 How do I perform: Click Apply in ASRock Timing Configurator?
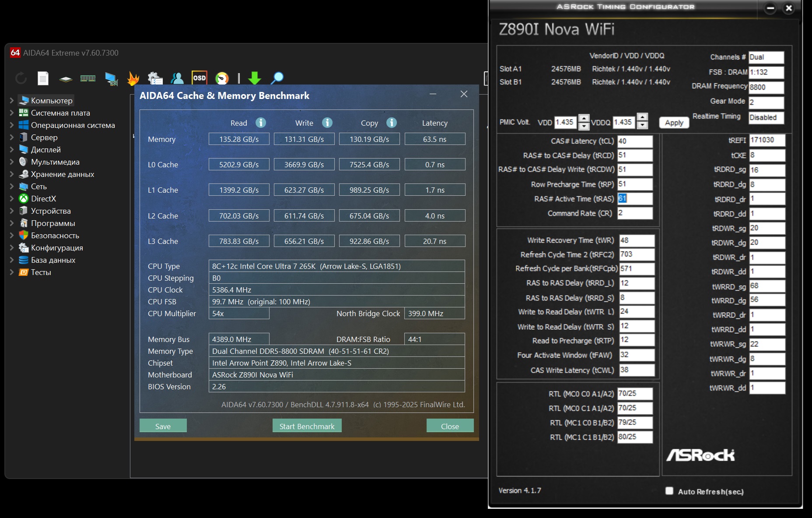(674, 123)
